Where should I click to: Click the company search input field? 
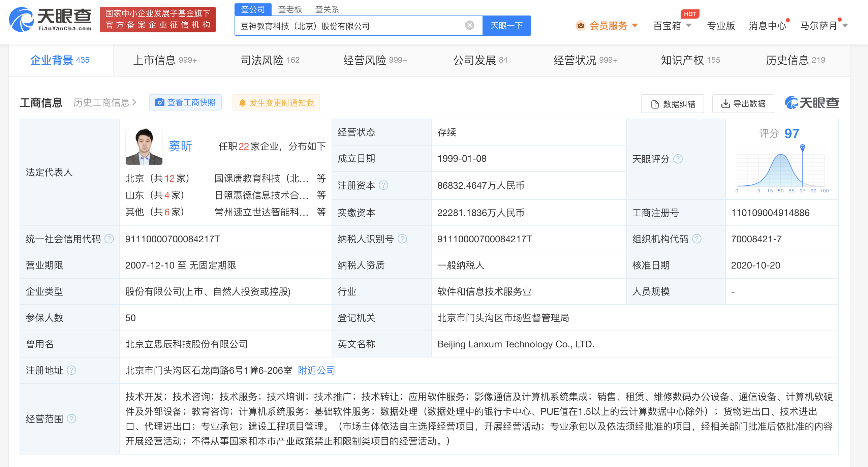click(350, 26)
